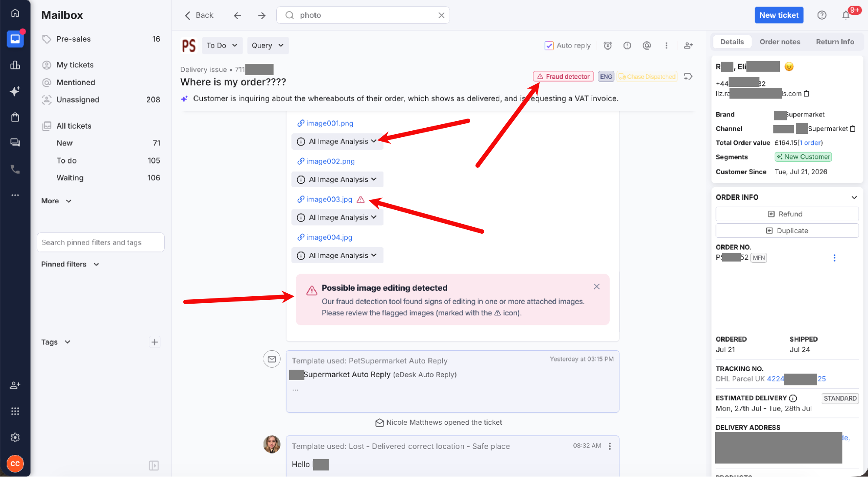Viewport: 868px width, 477px height.
Task: Open the reports bar chart icon
Action: (15, 65)
